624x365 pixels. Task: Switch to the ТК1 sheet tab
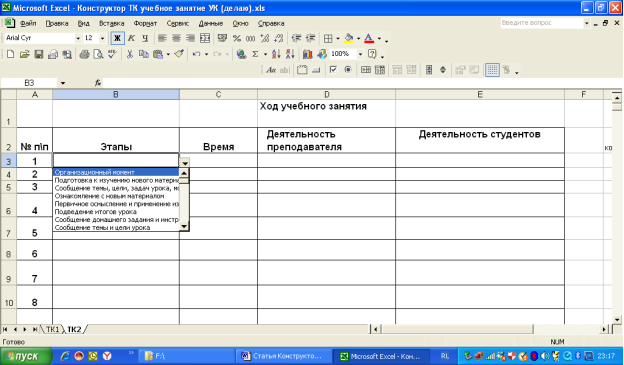tap(53, 330)
